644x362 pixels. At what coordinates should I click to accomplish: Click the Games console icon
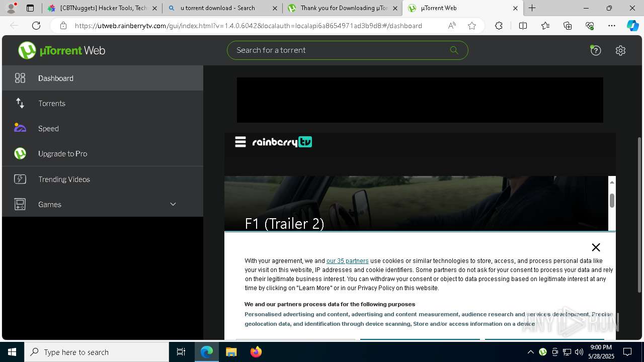20,204
